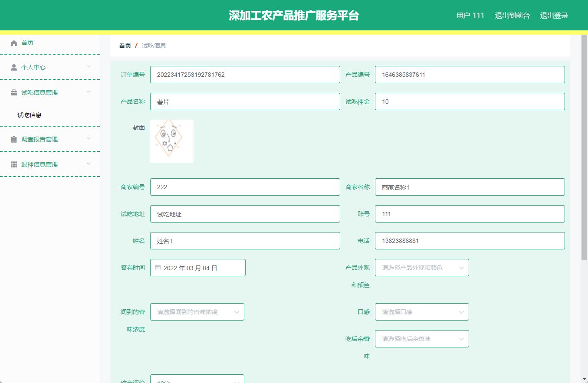Click 退出登录 in the top bar
This screenshot has width=588, height=383.
tap(553, 15)
